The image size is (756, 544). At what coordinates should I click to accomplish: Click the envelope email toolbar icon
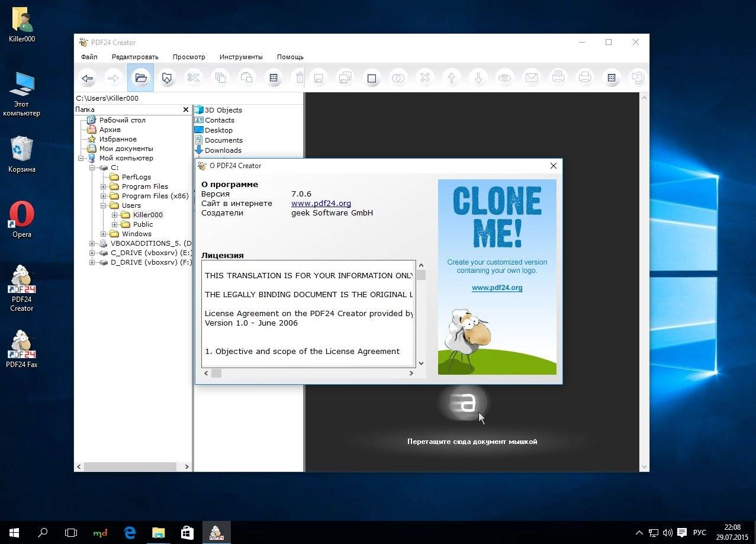pyautogui.click(x=531, y=78)
